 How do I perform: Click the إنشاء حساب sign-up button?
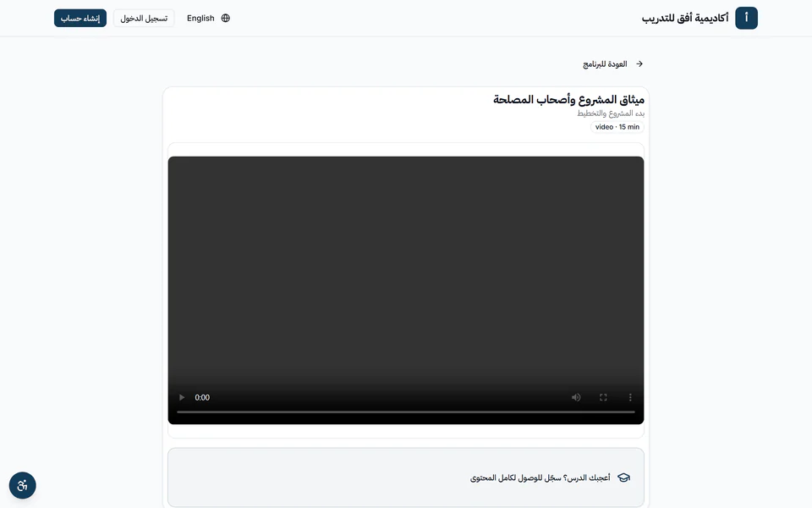pos(80,18)
